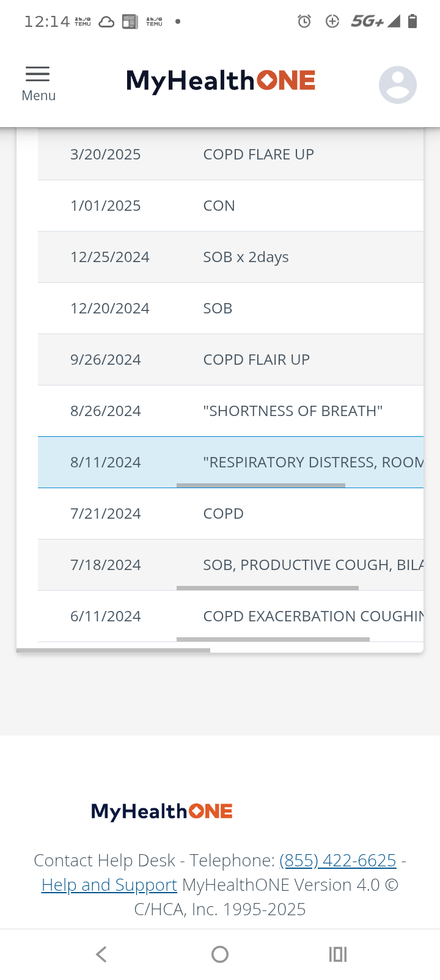The width and height of the screenshot is (440, 980).
Task: Open the user profile avatar icon
Action: pyautogui.click(x=397, y=84)
